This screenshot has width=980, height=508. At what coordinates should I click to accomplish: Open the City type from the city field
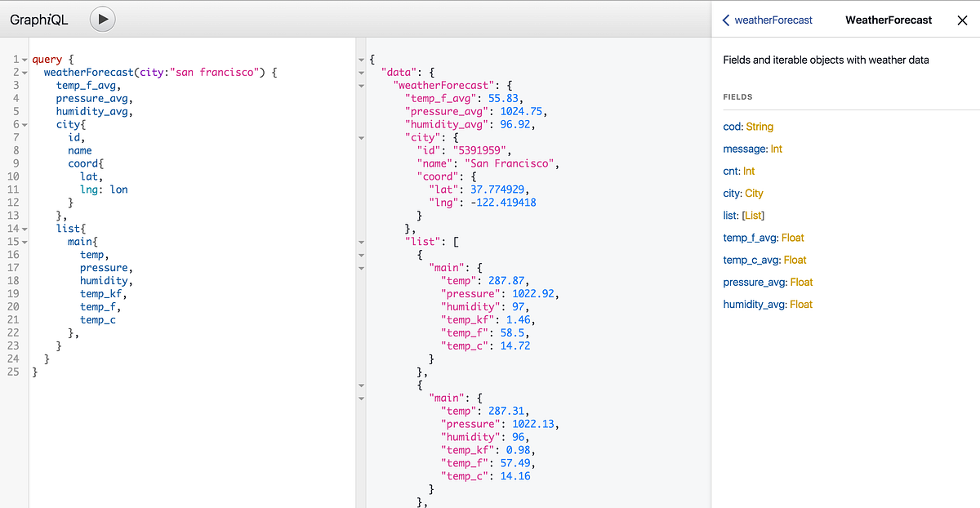755,193
